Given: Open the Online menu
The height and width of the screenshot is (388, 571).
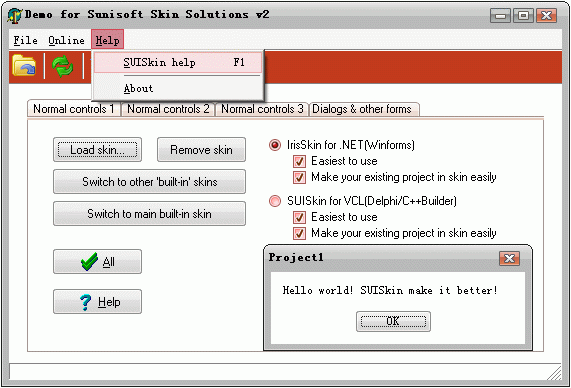Looking at the screenshot, I should coord(66,40).
